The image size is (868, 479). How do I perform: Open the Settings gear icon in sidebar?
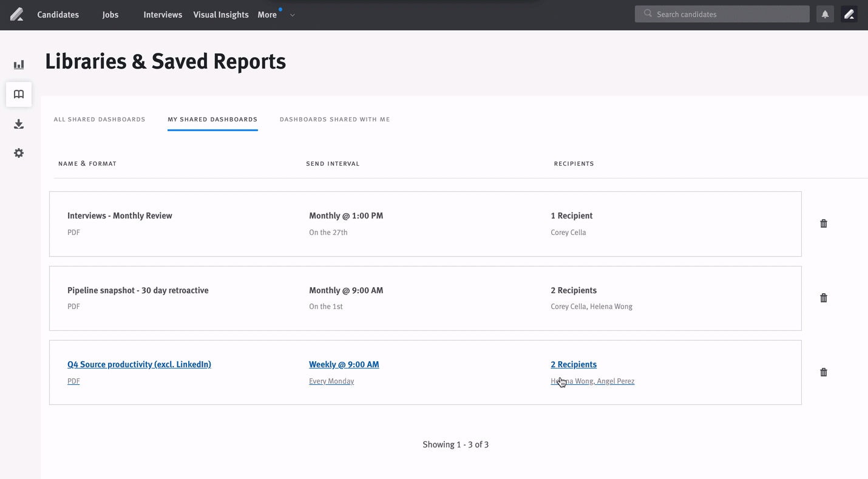18,153
